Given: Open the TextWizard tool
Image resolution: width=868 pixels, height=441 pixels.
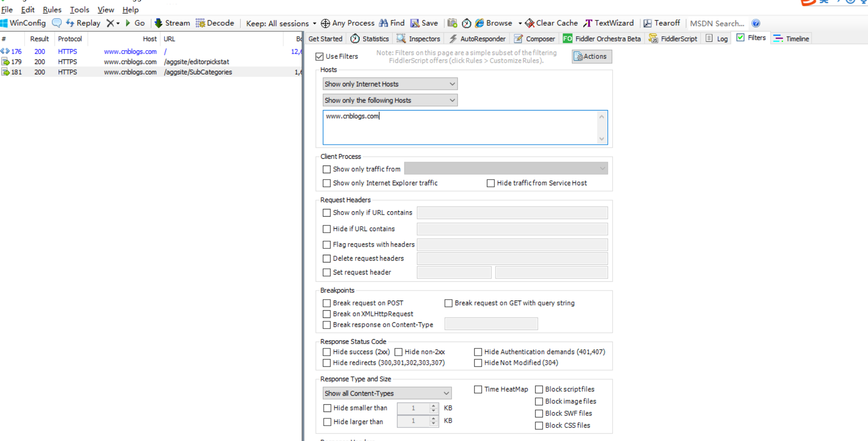Looking at the screenshot, I should click(608, 23).
